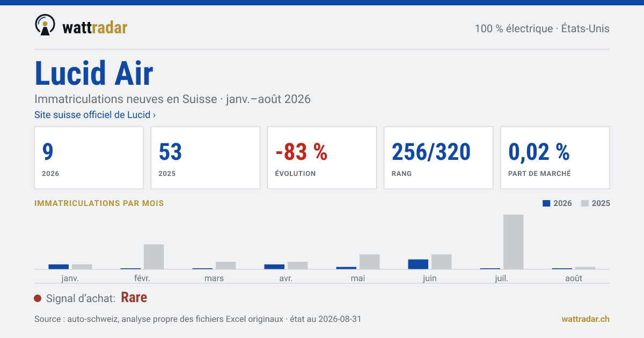Click the 'juil.' month label

[502, 278]
